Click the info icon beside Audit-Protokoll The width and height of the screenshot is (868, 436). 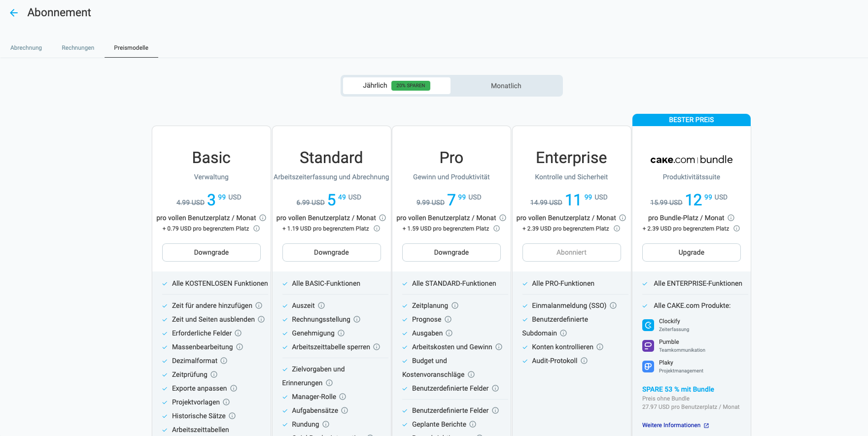click(584, 361)
